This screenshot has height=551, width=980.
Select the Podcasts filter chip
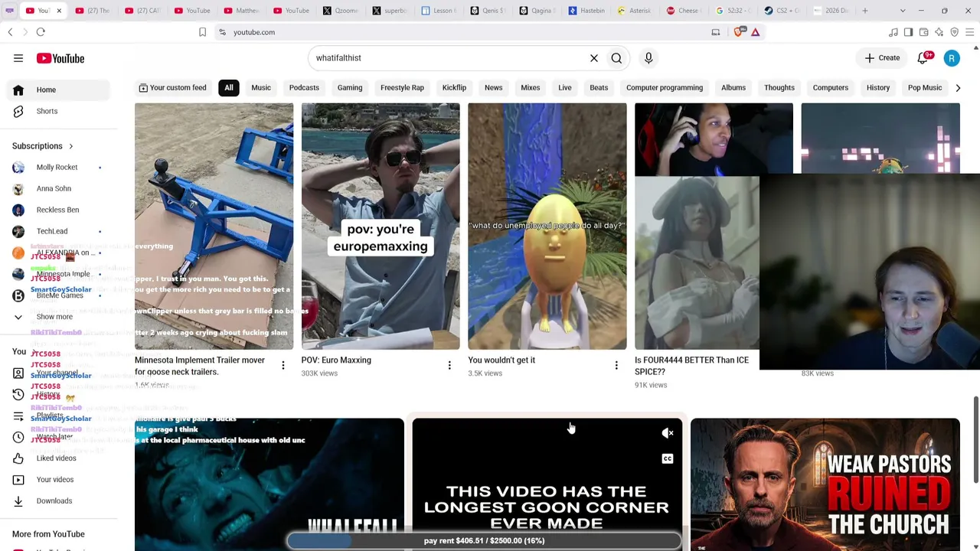304,88
